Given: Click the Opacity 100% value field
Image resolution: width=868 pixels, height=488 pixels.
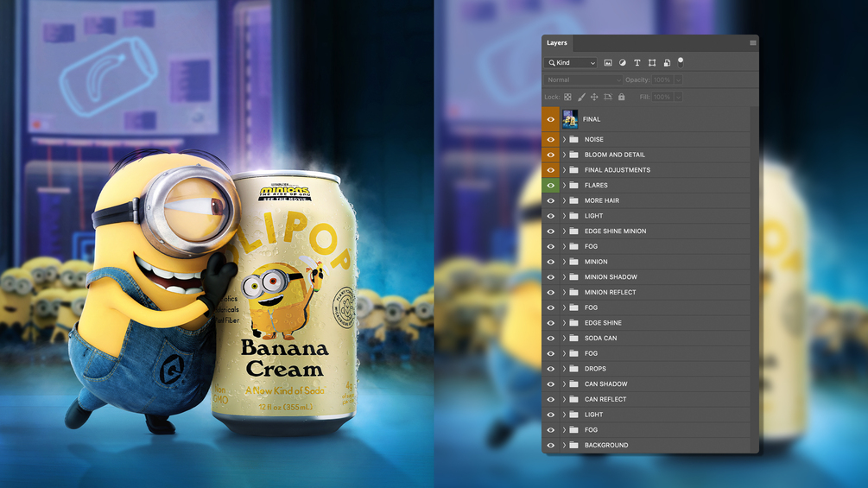Looking at the screenshot, I should [x=662, y=79].
